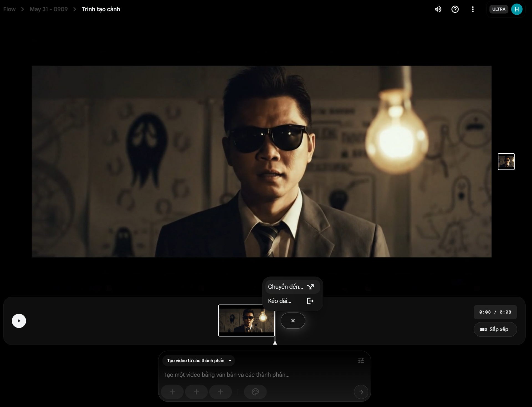The image size is (532, 407).
Task: Go to Flow home breadcrumb
Action: (x=9, y=9)
